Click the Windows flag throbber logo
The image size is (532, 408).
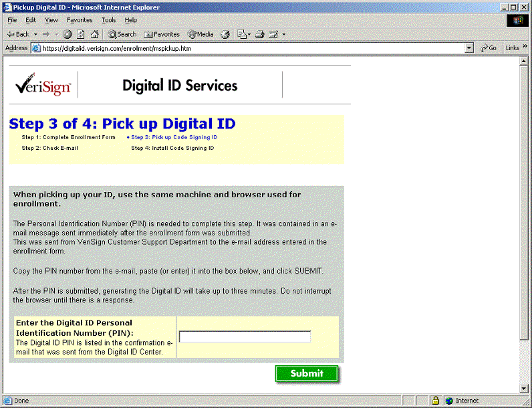[x=518, y=21]
